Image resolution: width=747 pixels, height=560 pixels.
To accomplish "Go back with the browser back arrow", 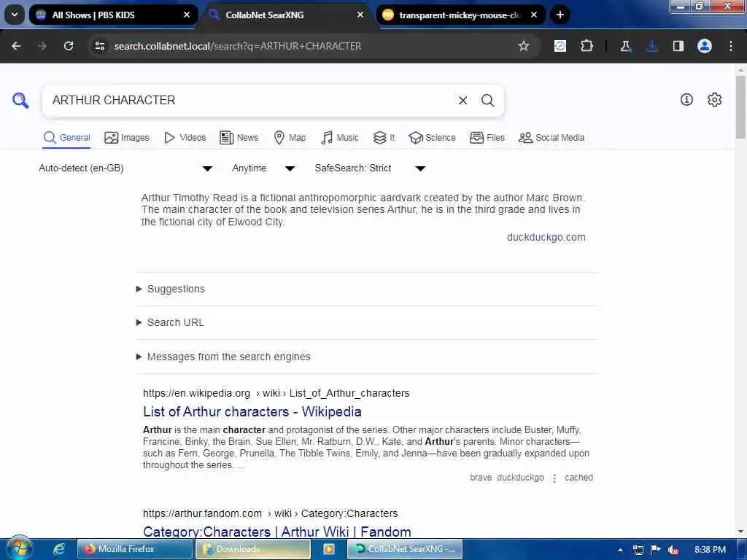I will click(16, 46).
